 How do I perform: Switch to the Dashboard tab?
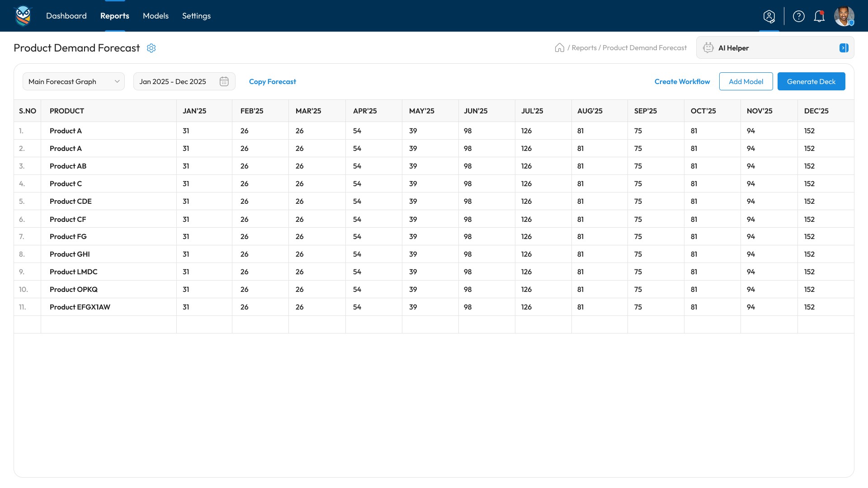[66, 16]
